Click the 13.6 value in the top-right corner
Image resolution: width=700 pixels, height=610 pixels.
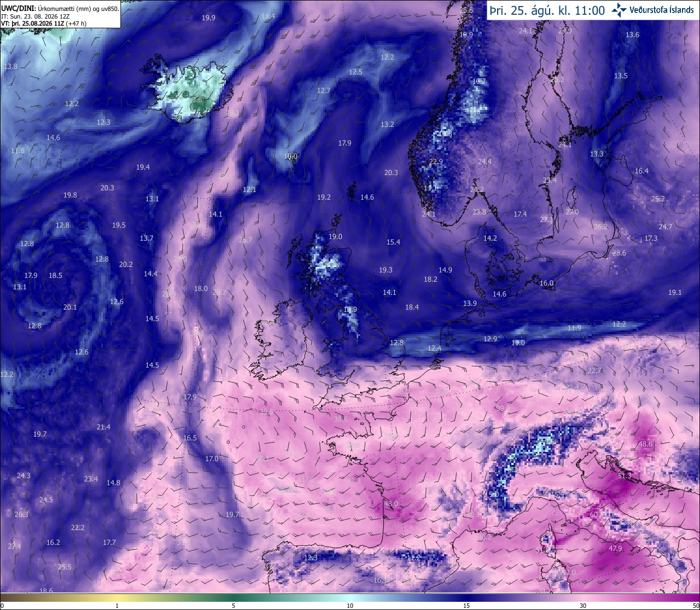coord(632,34)
